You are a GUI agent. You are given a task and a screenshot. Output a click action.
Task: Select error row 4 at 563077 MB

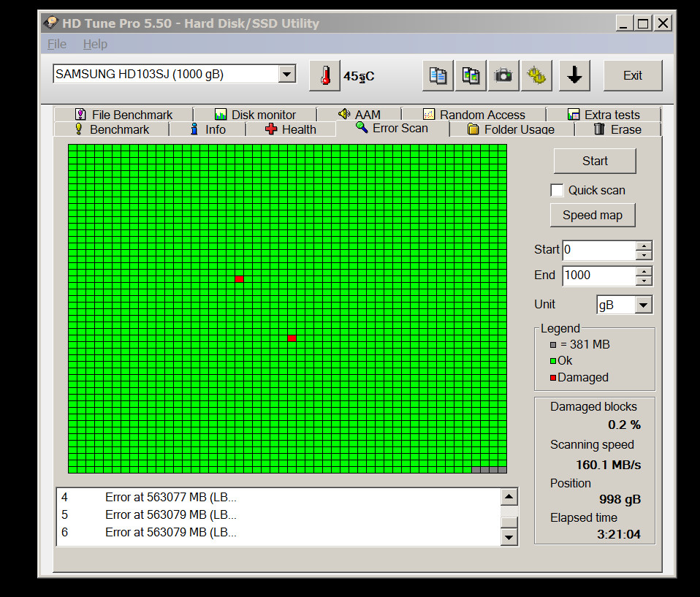tap(278, 498)
